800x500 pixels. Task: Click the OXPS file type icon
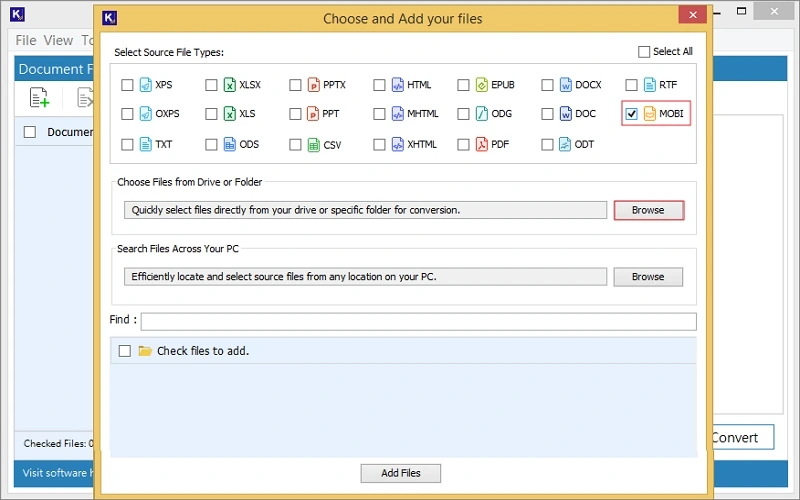click(145, 114)
